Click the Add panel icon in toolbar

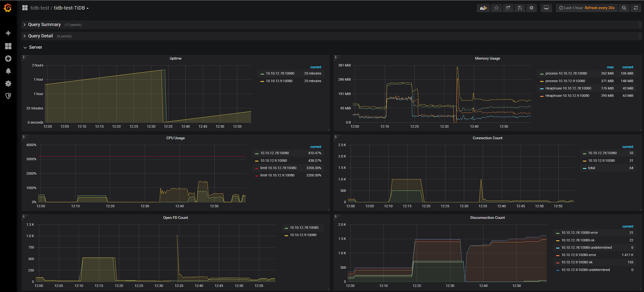click(x=483, y=8)
